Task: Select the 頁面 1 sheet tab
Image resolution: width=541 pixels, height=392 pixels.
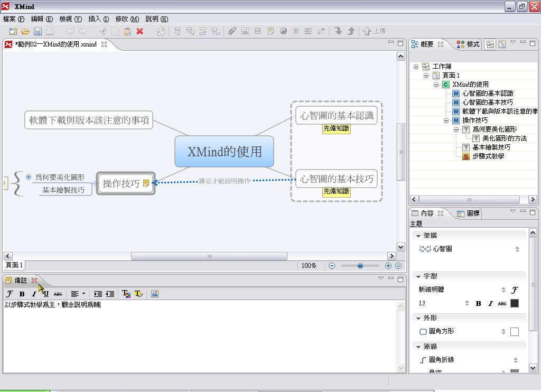Action: pos(14,265)
